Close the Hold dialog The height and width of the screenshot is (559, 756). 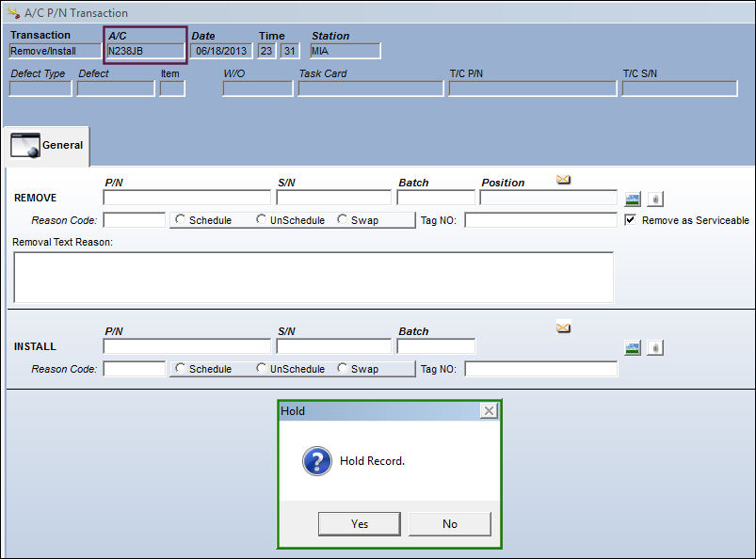(489, 411)
